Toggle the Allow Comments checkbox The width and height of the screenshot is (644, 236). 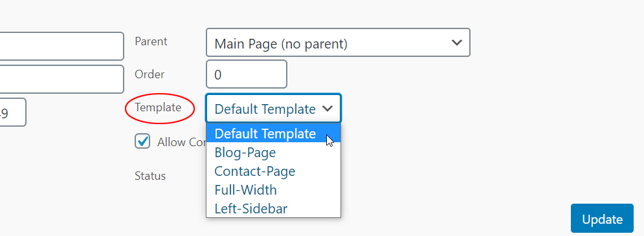[142, 141]
